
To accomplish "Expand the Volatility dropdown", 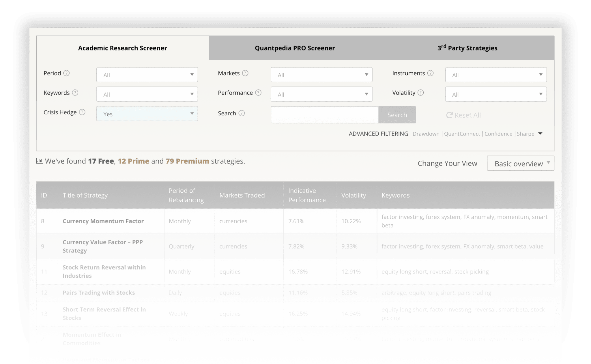I will point(496,94).
